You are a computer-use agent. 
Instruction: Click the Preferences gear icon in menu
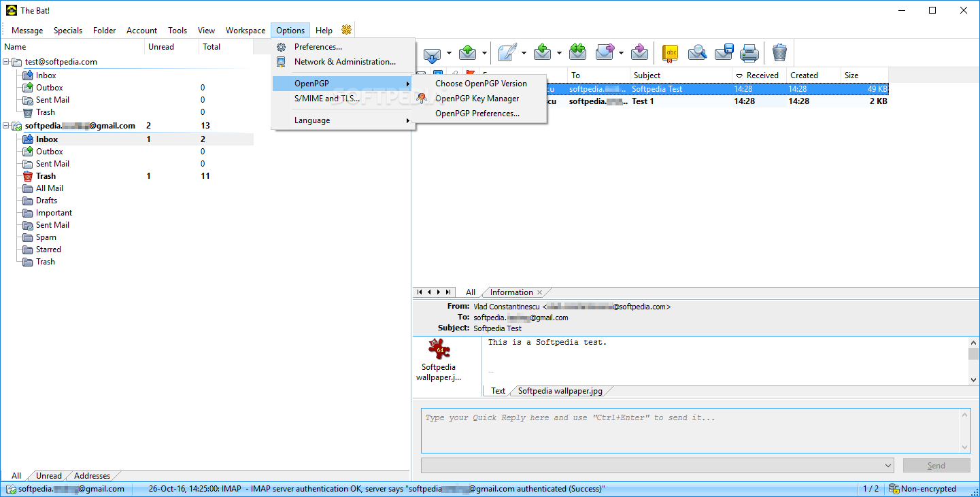click(281, 47)
